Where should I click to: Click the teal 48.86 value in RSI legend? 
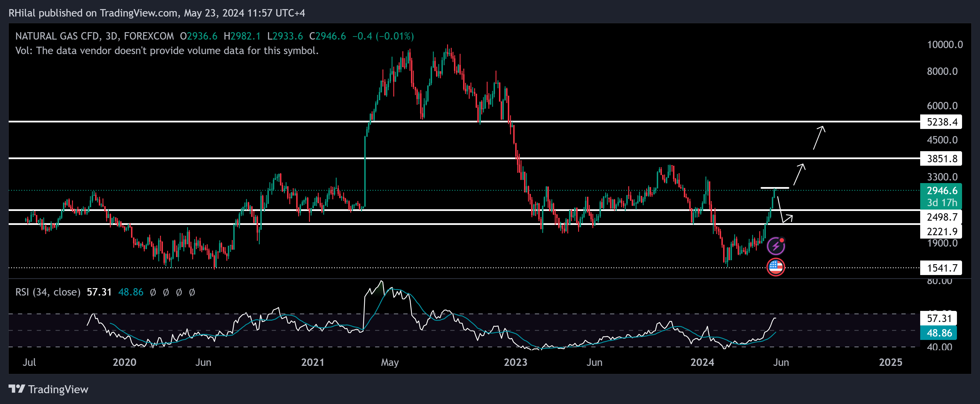pos(131,292)
